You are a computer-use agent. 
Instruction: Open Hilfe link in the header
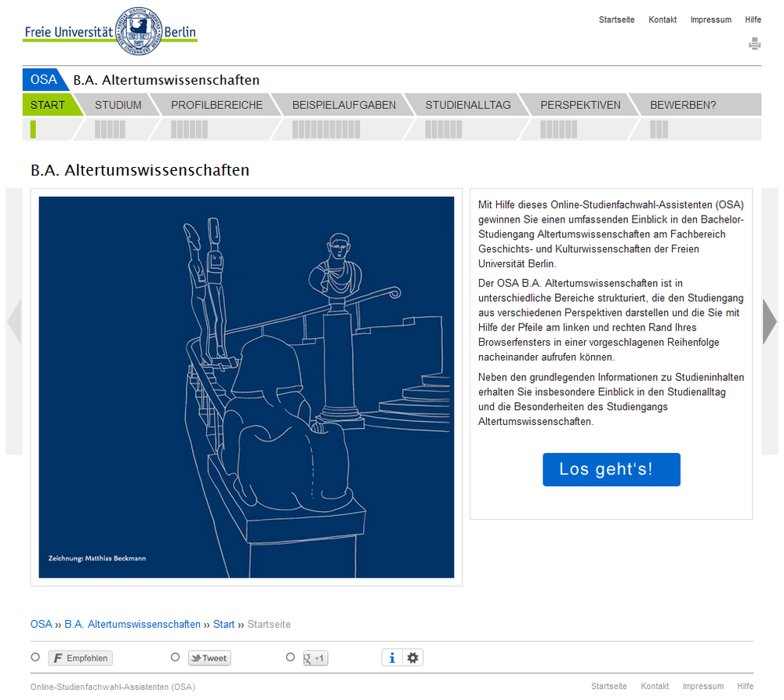click(753, 20)
